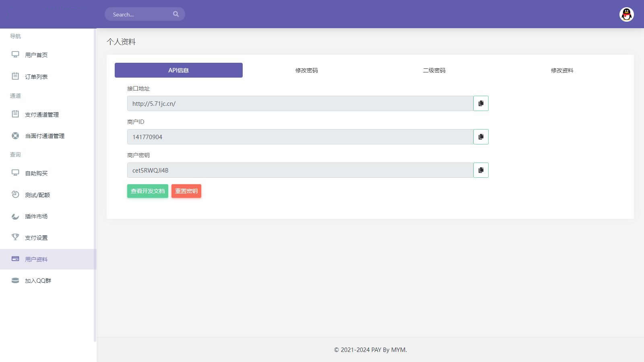Open the 二级密码 tab
The height and width of the screenshot is (362, 644).
click(x=434, y=70)
